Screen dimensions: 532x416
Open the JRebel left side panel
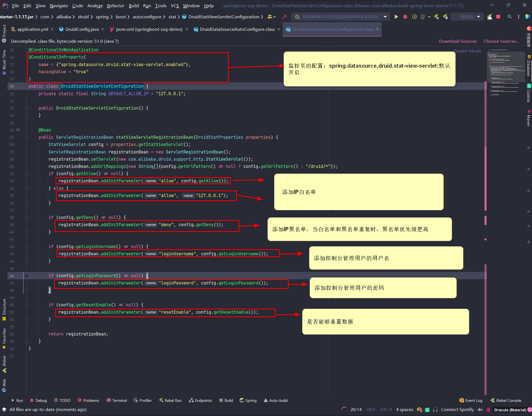(4, 364)
